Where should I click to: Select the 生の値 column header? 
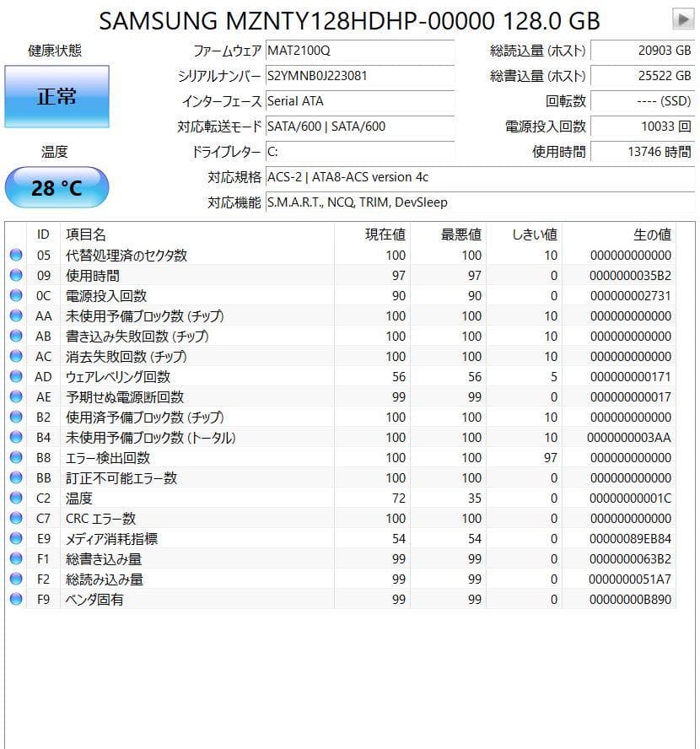click(654, 234)
